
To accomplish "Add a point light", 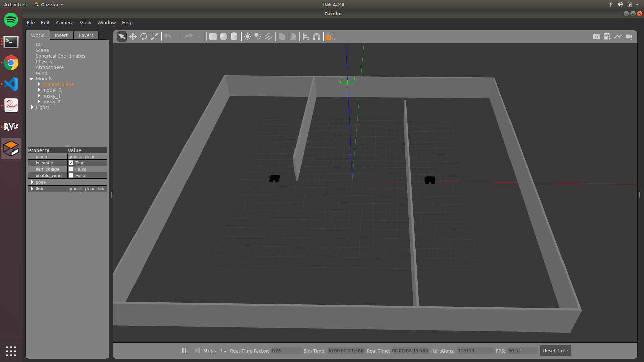I will pyautogui.click(x=247, y=37).
